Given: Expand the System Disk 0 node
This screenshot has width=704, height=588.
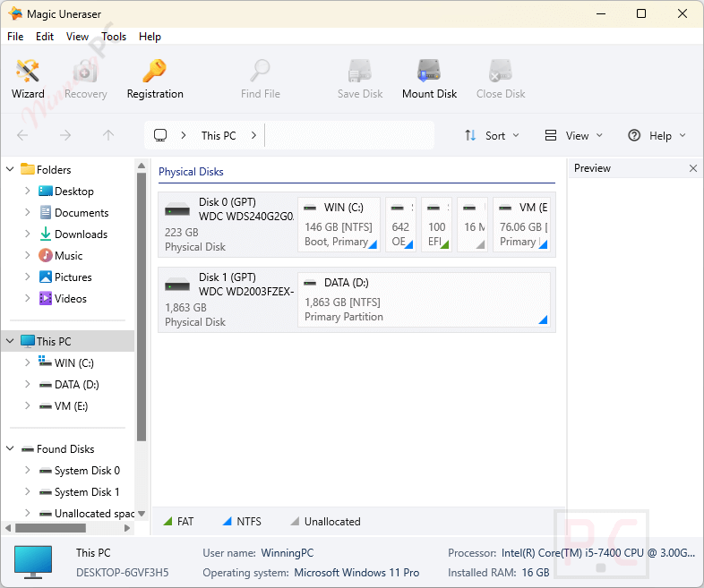Looking at the screenshot, I should (x=28, y=470).
